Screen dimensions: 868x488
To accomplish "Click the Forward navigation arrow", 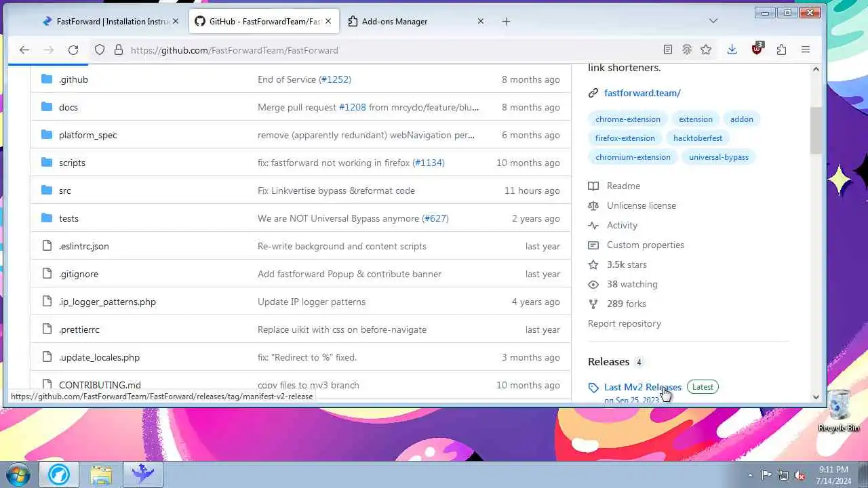I will [x=49, y=50].
